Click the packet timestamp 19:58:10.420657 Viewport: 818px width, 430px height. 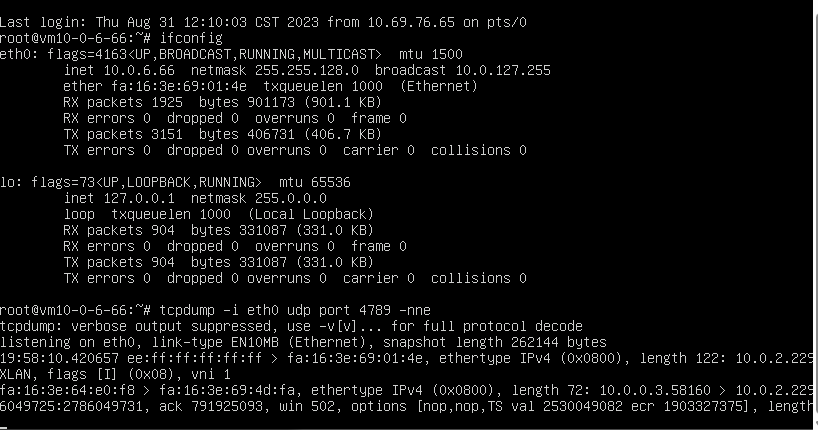pyautogui.click(x=60, y=358)
